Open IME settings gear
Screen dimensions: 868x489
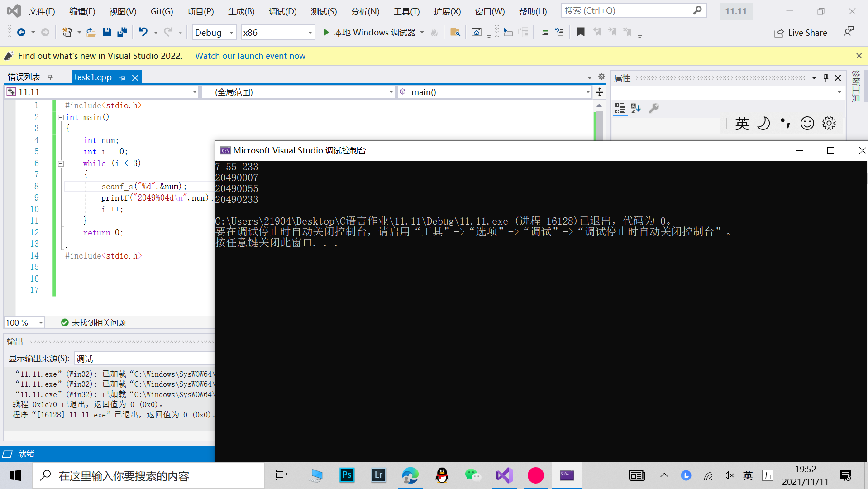point(829,123)
